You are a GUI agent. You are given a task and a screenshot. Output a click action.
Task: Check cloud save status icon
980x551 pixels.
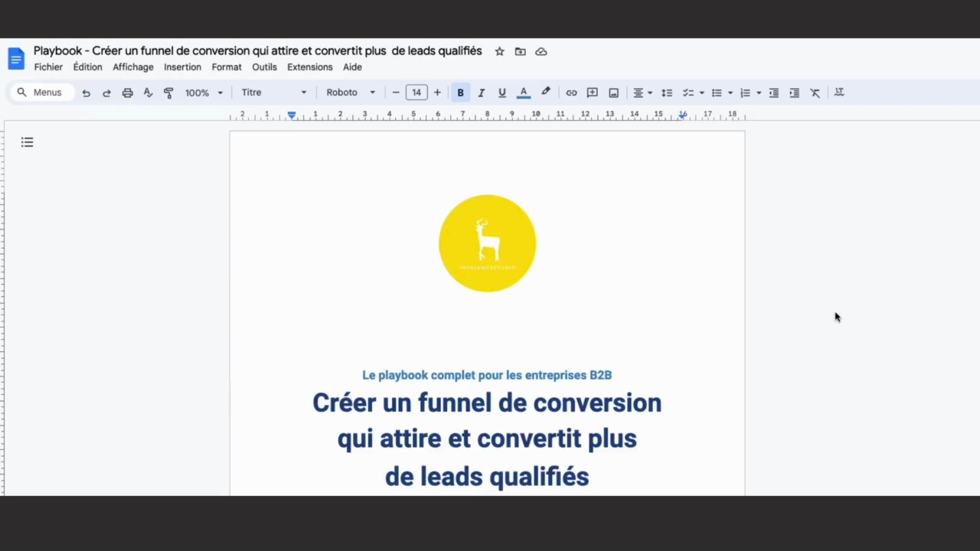point(541,51)
